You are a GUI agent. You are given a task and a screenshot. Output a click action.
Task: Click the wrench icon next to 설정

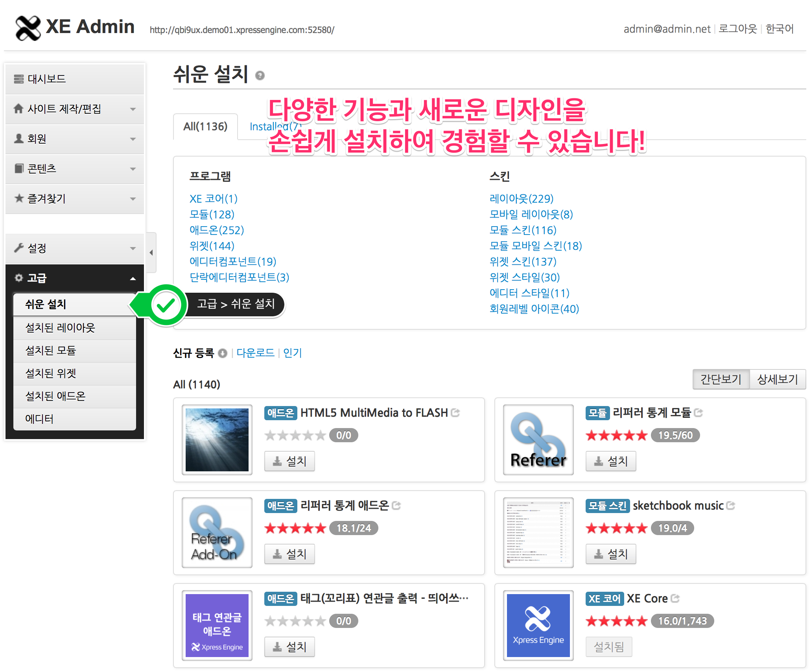[18, 248]
